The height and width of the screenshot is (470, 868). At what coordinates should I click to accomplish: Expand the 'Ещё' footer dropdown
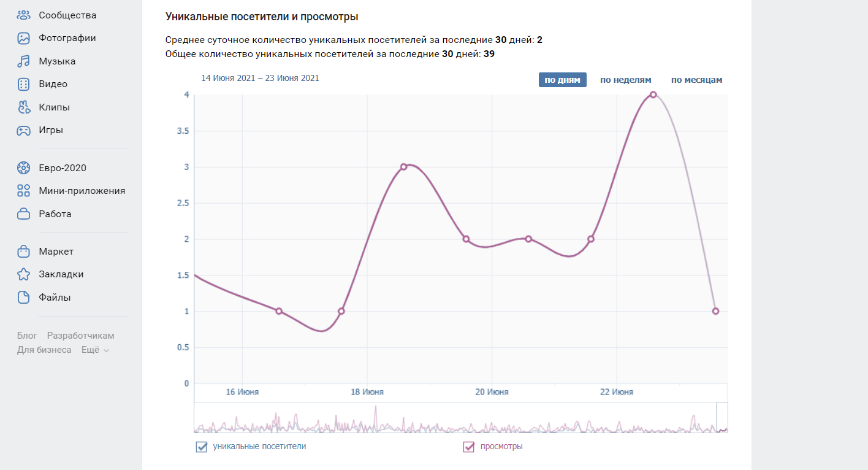95,350
